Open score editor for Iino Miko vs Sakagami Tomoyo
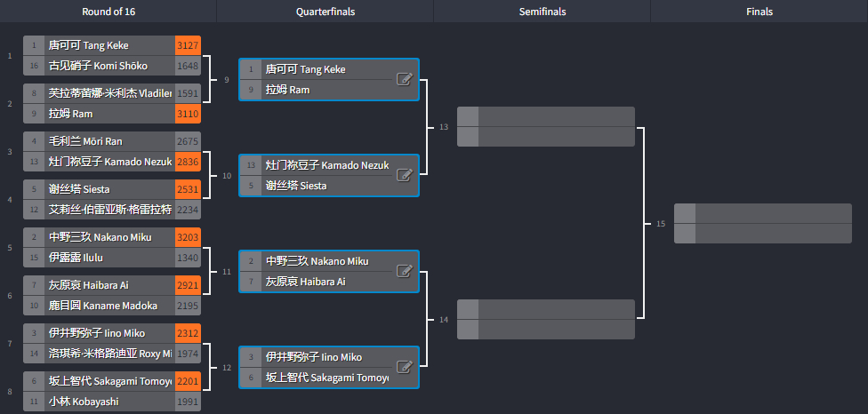This screenshot has width=868, height=414. point(405,368)
